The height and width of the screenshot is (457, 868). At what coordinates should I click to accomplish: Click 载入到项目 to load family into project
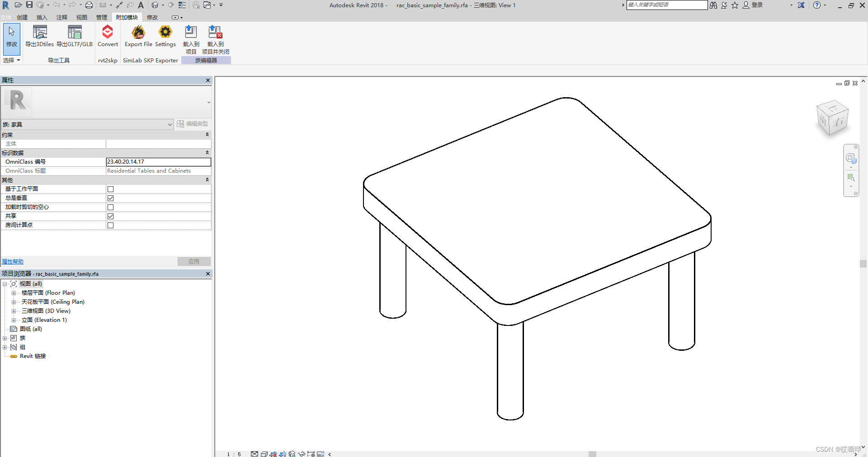click(x=191, y=38)
